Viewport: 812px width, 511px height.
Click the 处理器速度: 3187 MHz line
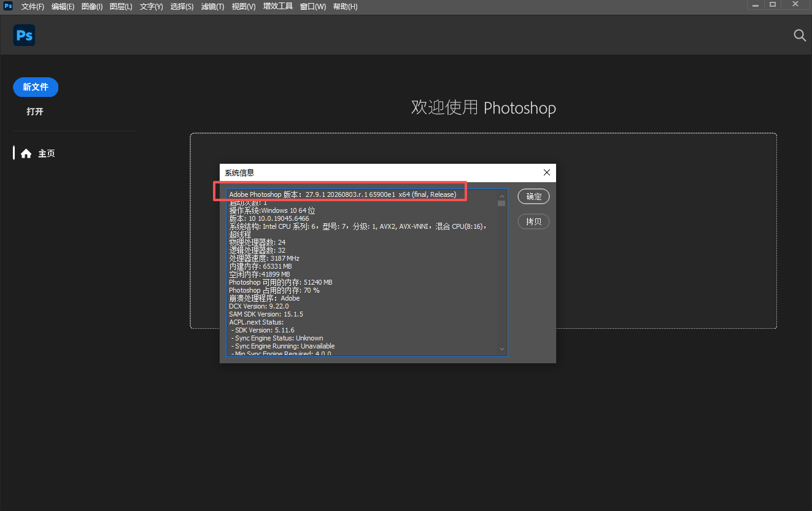pyautogui.click(x=264, y=258)
